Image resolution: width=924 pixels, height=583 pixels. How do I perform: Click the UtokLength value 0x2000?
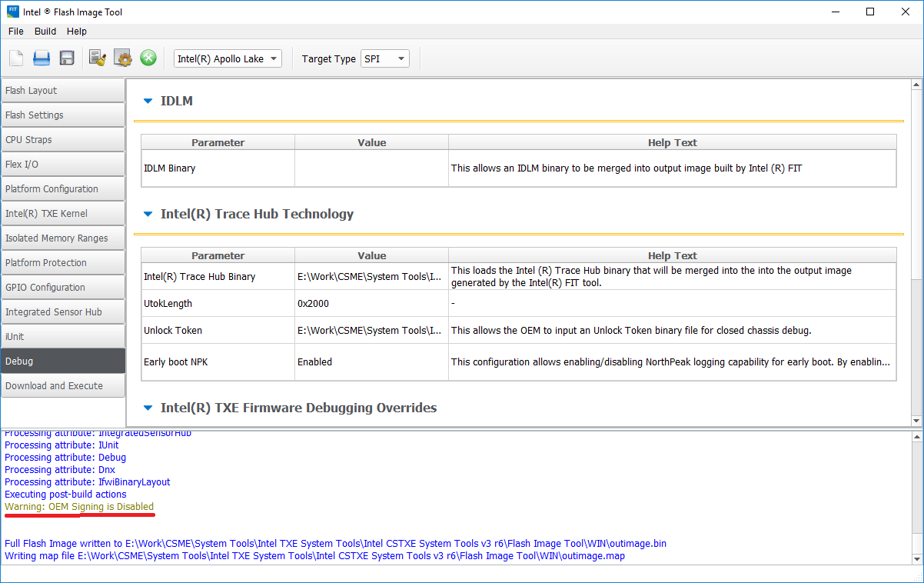371,303
